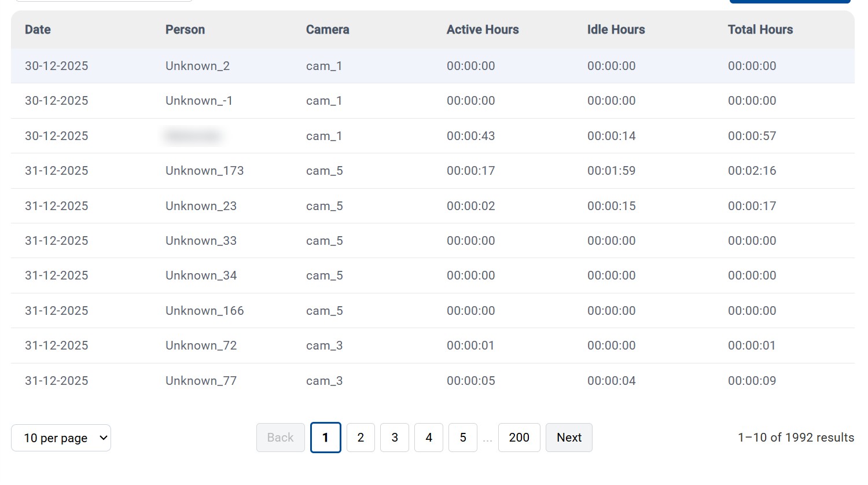
Task: Click the disabled Back button
Action: pyautogui.click(x=281, y=438)
